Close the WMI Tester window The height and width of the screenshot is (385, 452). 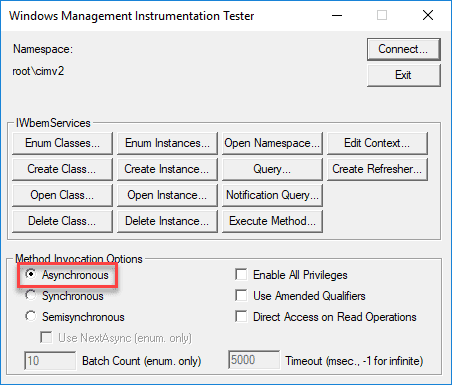pyautogui.click(x=428, y=15)
